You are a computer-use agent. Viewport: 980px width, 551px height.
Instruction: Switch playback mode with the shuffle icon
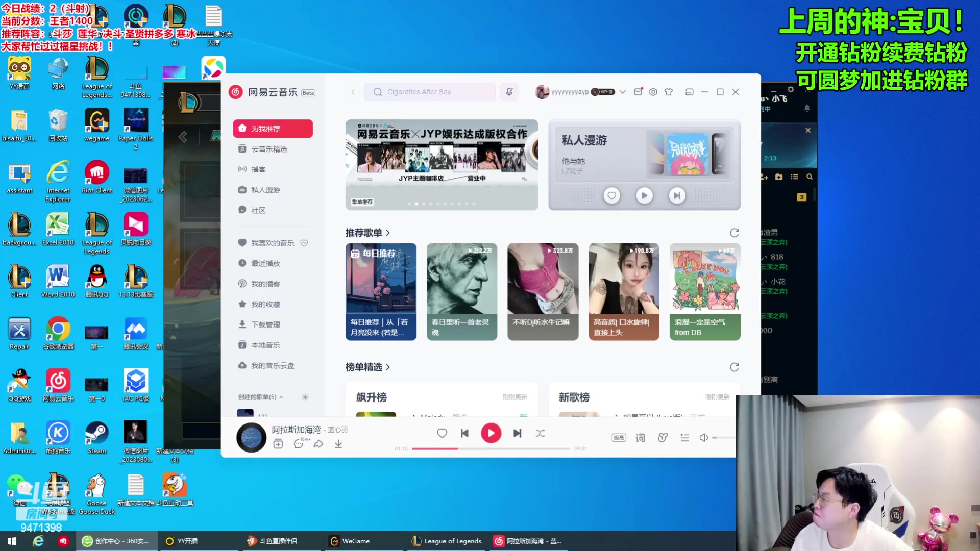point(540,433)
